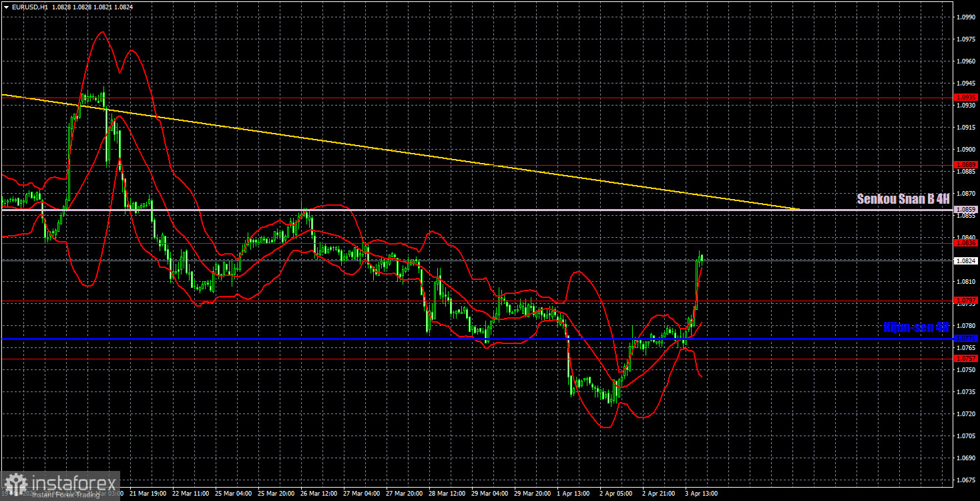Click the 28 Mar 12:00 time label

447,494
